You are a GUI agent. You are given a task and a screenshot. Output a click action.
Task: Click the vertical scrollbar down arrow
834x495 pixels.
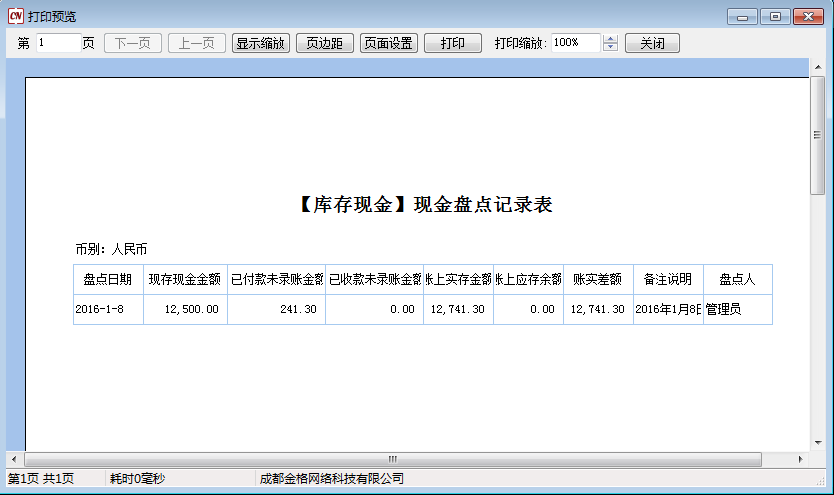pyautogui.click(x=817, y=441)
